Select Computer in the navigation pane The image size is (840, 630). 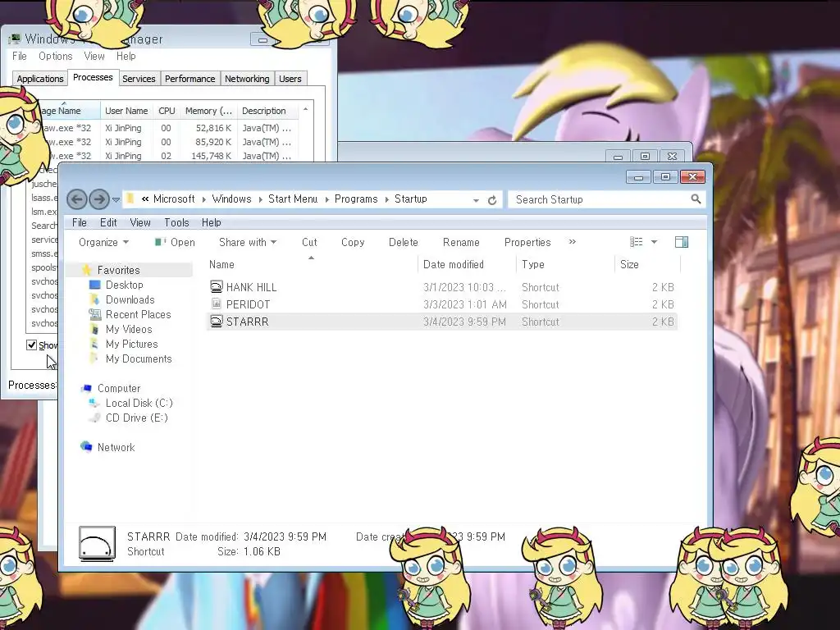coord(118,388)
